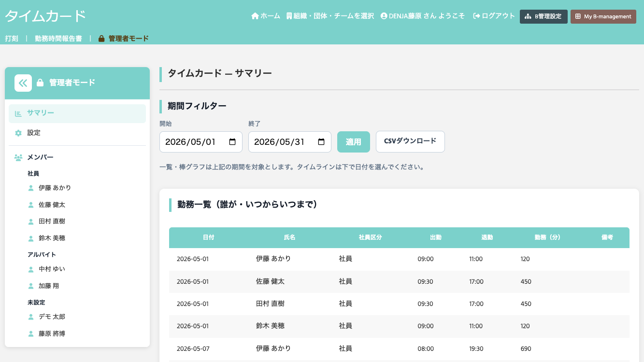Screen dimensions: 644x362
Task: Collapse sidebar with double chevron icon
Action: click(23, 83)
